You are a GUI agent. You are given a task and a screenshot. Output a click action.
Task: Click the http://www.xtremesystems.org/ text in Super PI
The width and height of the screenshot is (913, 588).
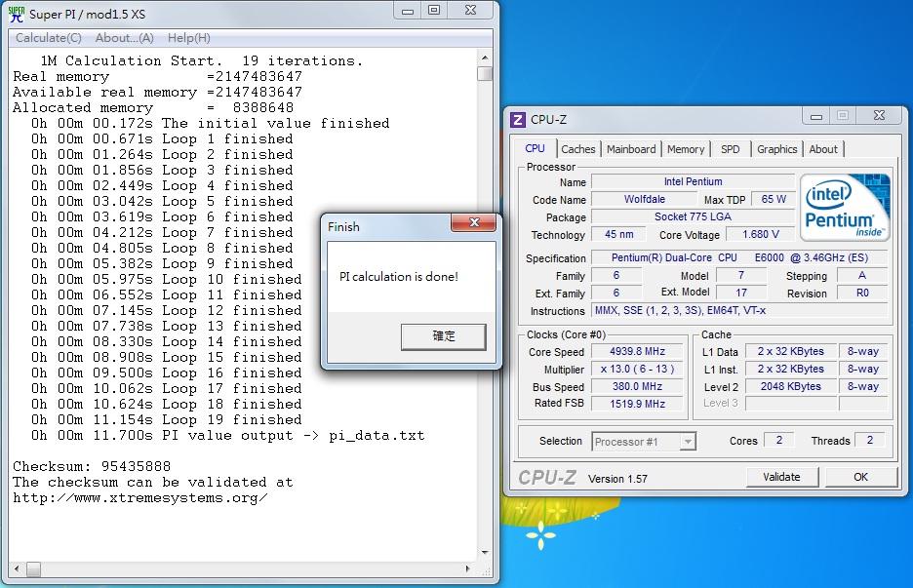tap(140, 498)
